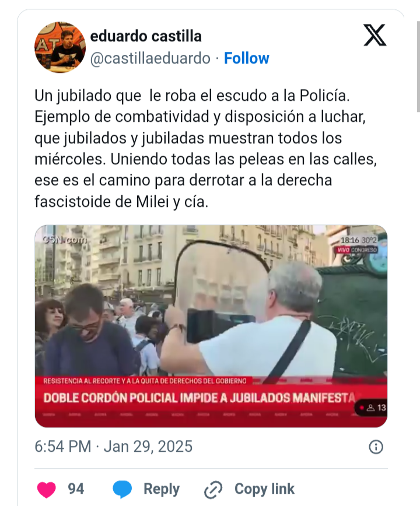Click the X logo icon
420x506 pixels.
pyautogui.click(x=375, y=35)
